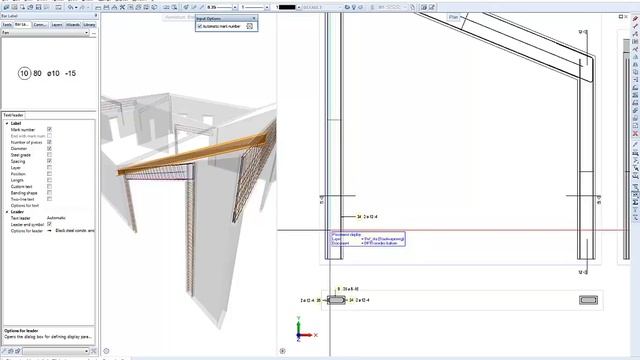Toggle the Leader end symbol checkbox
Viewport: 640px width, 360px height.
(x=49, y=224)
